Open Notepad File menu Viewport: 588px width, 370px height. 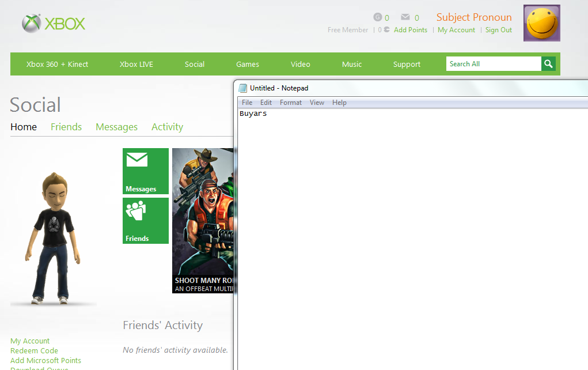tap(247, 103)
